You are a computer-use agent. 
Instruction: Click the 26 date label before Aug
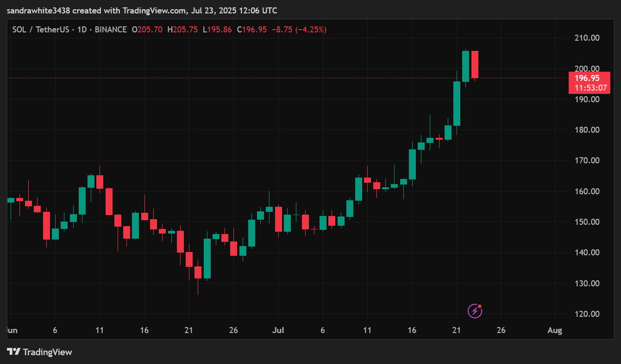pos(501,331)
